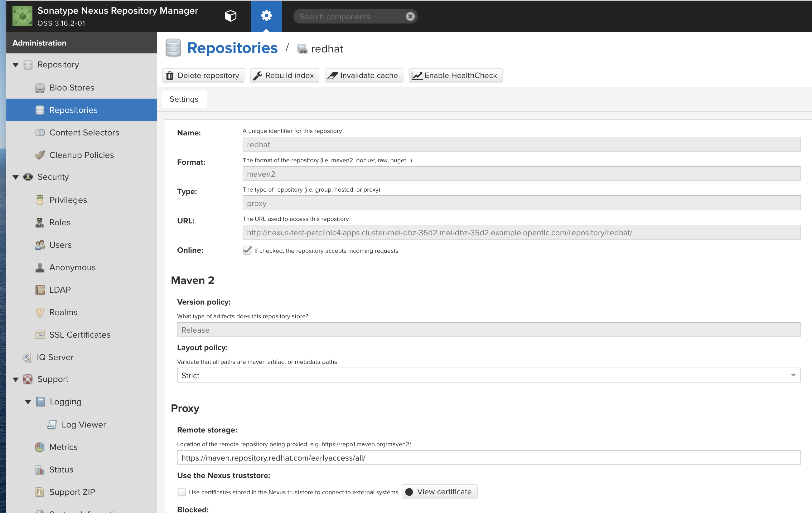Enable Use the Nexus truststore checkbox
Screen dimensions: 812x513
point(182,492)
